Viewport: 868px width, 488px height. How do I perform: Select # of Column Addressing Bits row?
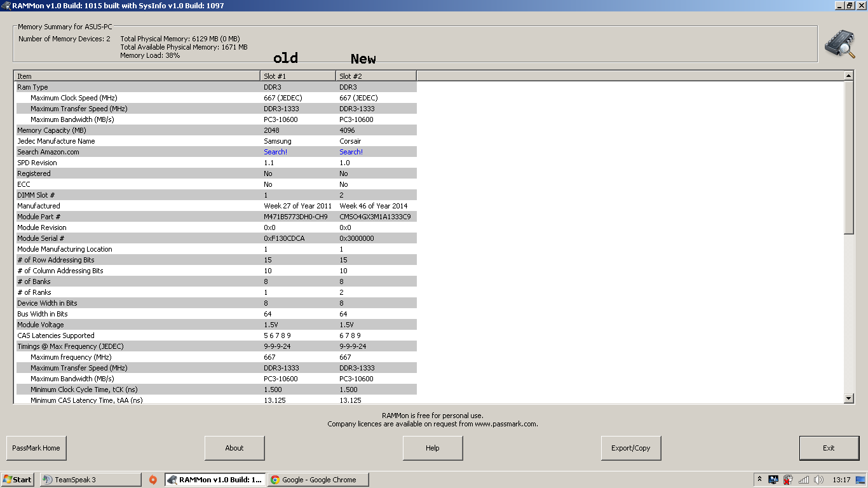(215, 271)
